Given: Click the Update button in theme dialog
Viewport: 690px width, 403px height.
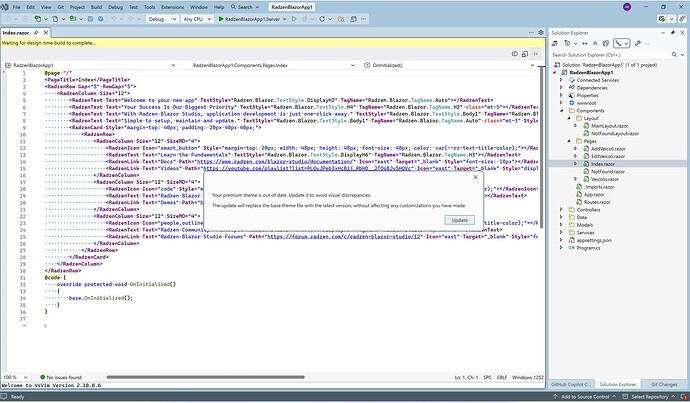Looking at the screenshot, I should pos(459,219).
